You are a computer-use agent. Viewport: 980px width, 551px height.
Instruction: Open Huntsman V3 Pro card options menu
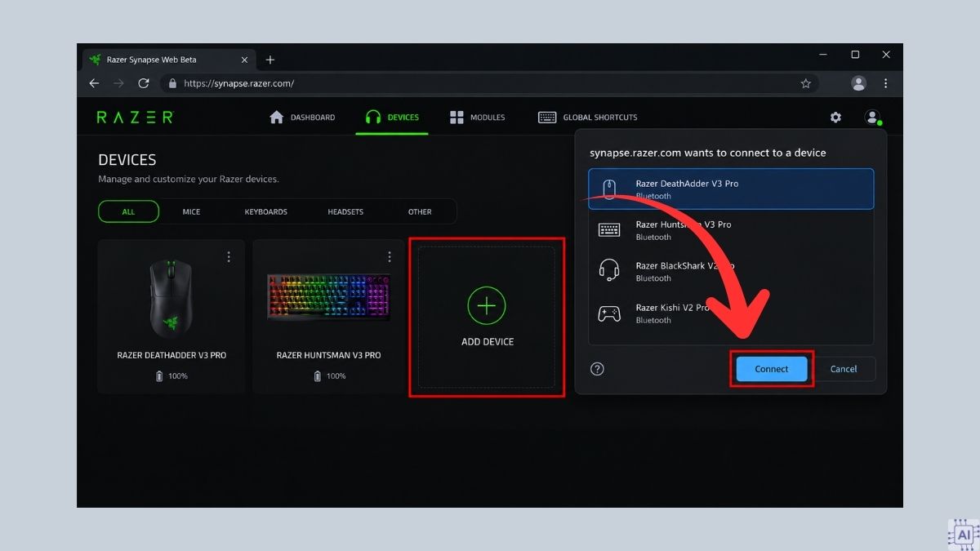tap(390, 257)
